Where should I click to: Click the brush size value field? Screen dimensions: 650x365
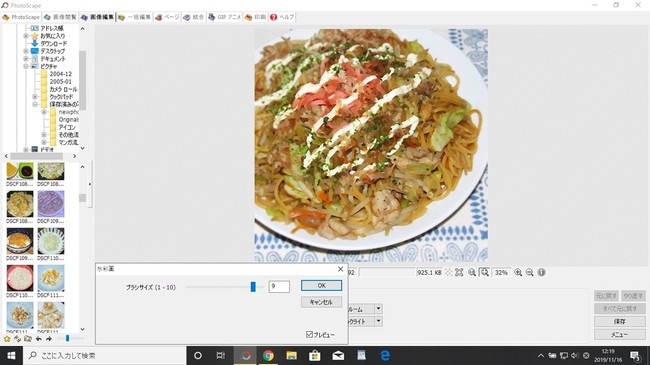point(279,287)
